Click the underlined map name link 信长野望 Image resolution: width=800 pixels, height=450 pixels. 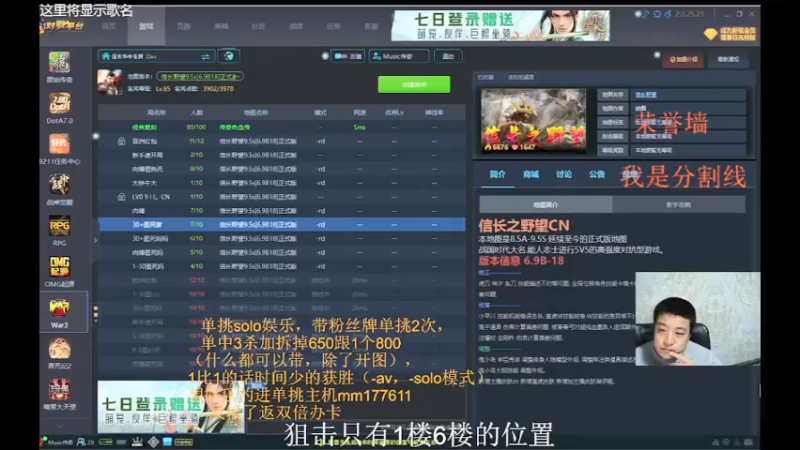[646, 95]
